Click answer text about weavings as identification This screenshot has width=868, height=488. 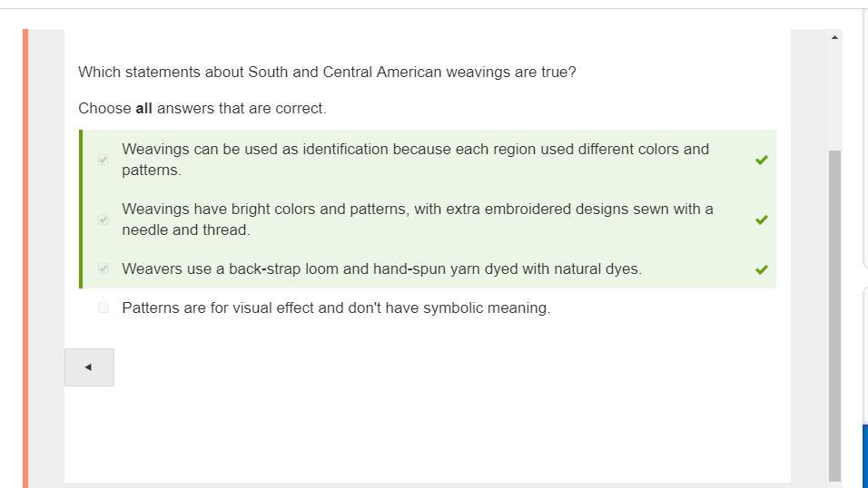click(415, 160)
